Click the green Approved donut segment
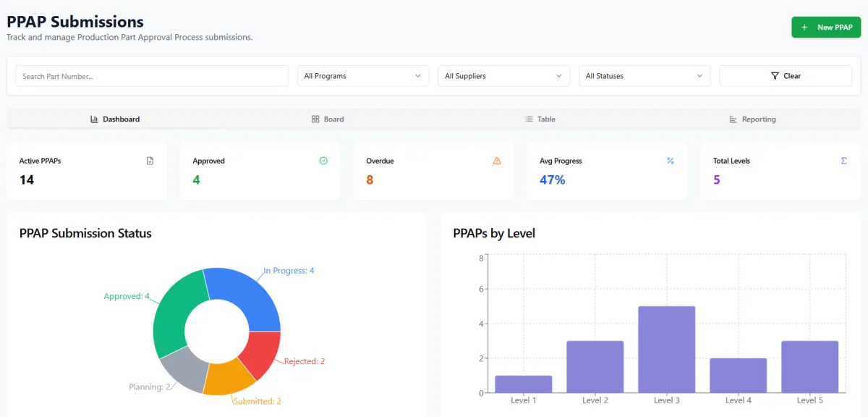 coord(174,311)
